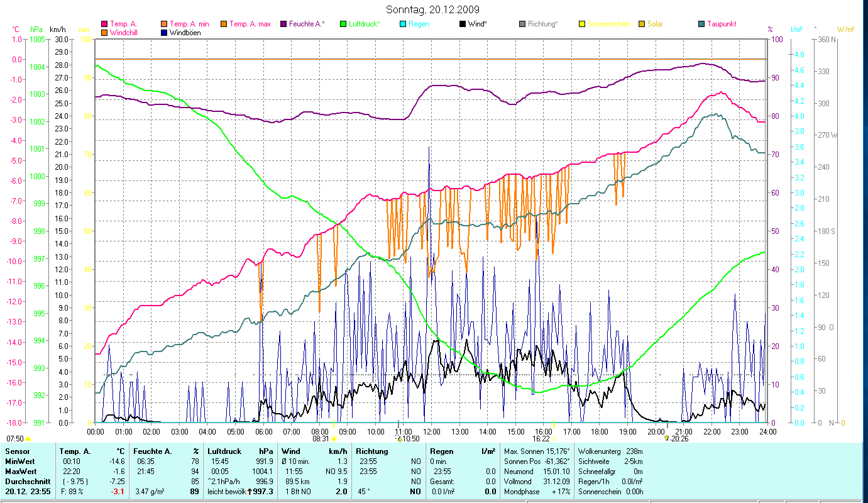This screenshot has width=868, height=503.
Task: Click the Sichtweite value 2-5km
Action: [x=632, y=462]
